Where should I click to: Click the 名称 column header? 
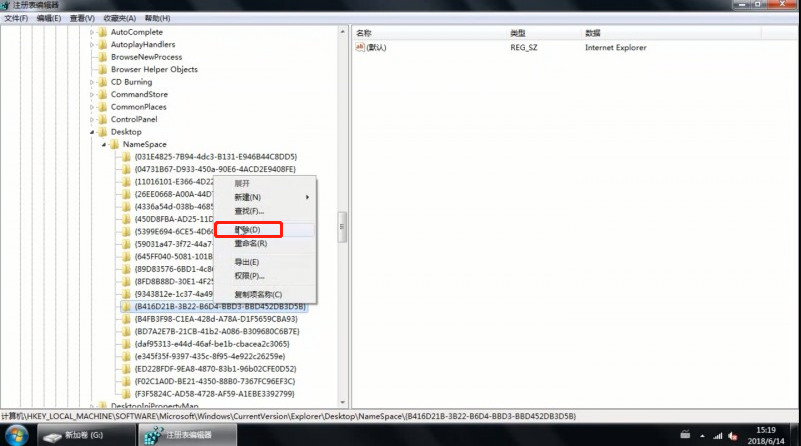364,33
